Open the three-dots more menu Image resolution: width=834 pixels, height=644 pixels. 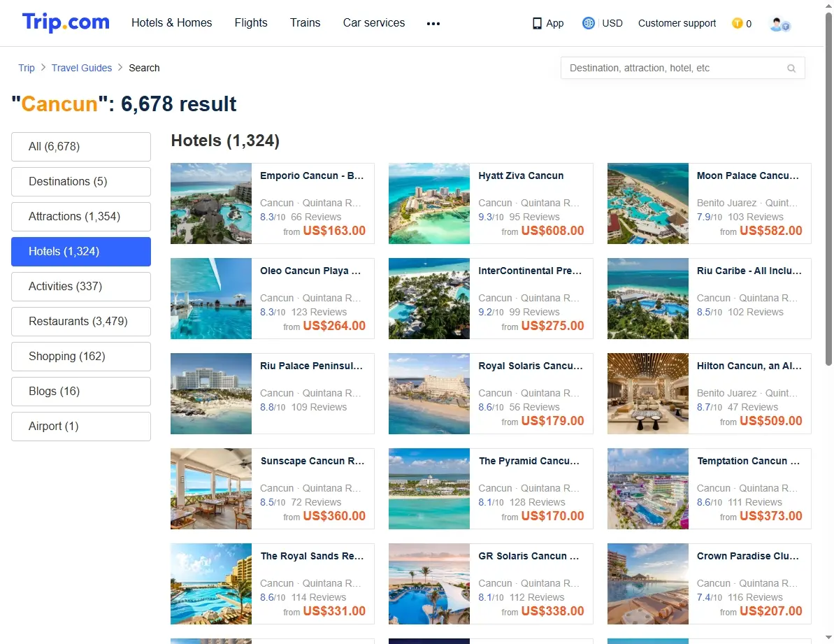click(x=433, y=23)
